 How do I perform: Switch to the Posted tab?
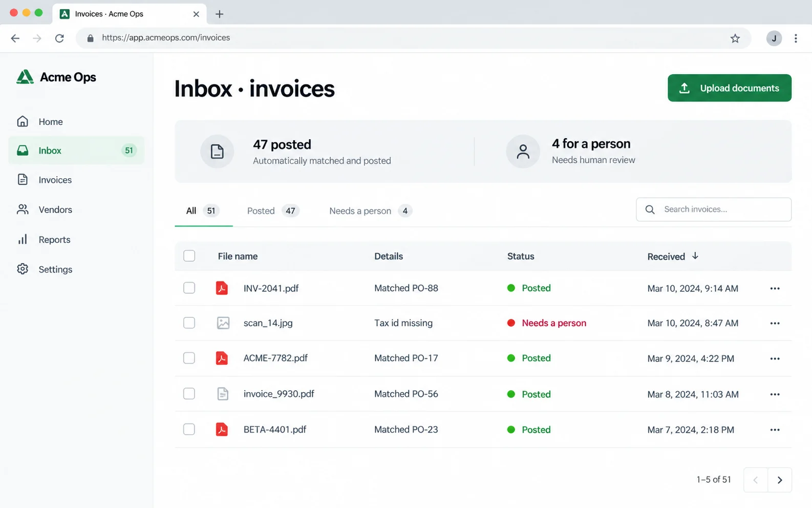pyautogui.click(x=273, y=211)
